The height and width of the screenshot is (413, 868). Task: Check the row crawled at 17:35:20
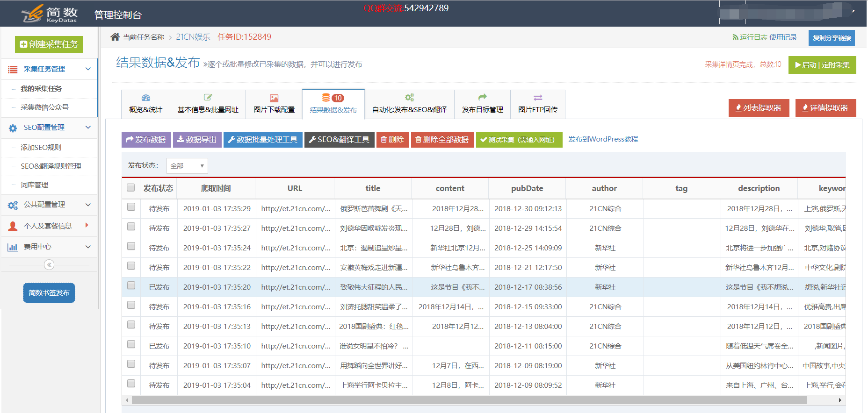tap(131, 285)
